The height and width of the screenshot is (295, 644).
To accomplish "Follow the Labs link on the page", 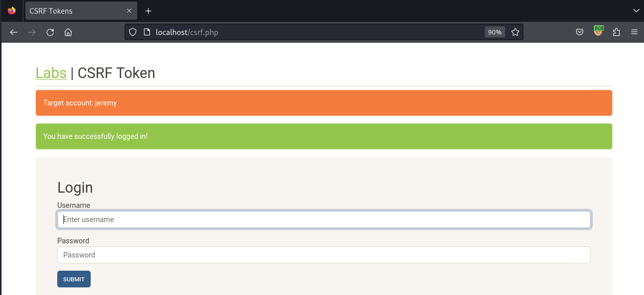I will [51, 73].
